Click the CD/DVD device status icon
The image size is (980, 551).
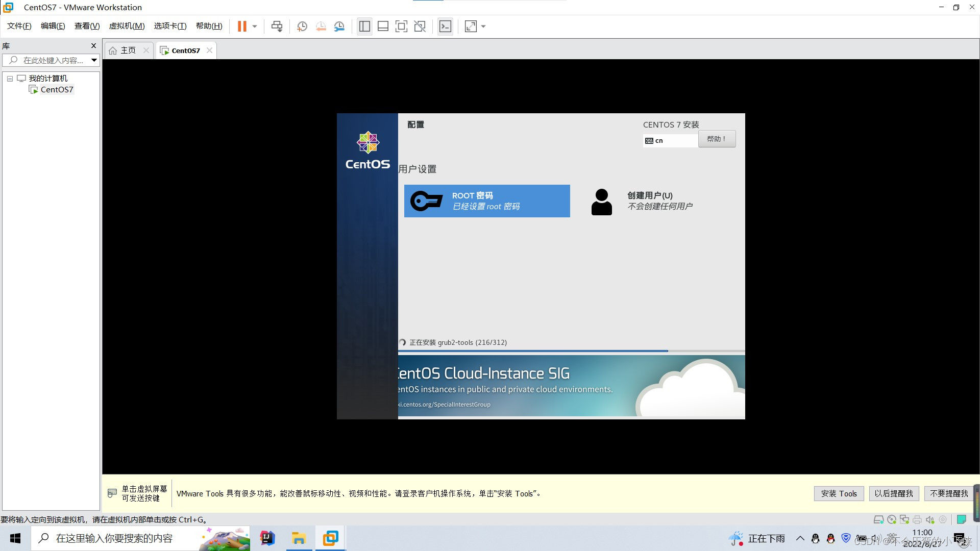892,520
